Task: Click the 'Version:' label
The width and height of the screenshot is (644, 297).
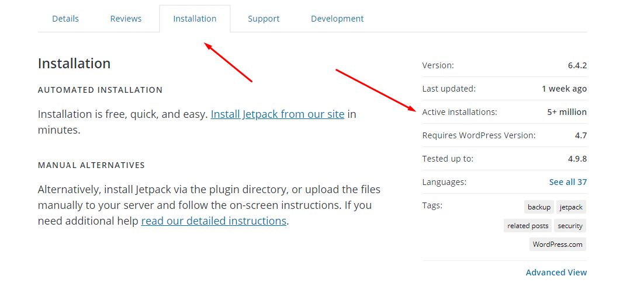Action: [438, 65]
